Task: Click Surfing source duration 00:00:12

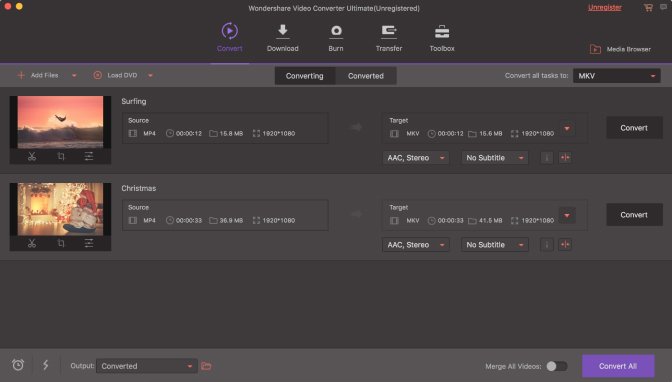Action: point(189,134)
